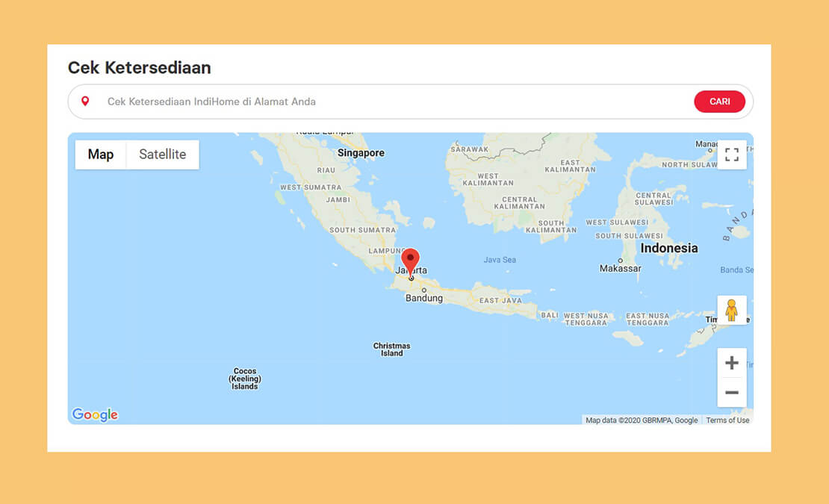The width and height of the screenshot is (829, 504).
Task: Click the SOUTH SULAWESI label
Action: 629,236
